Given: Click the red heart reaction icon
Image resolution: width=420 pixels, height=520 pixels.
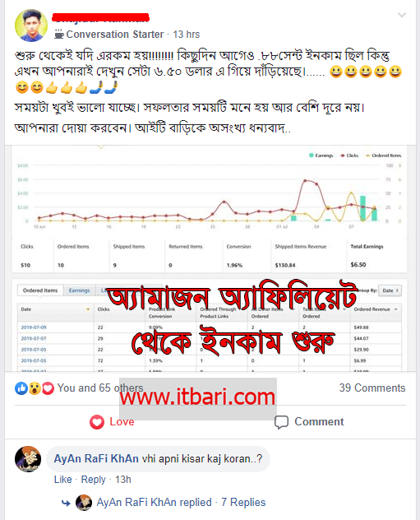Looking at the screenshot, I should point(48,388).
